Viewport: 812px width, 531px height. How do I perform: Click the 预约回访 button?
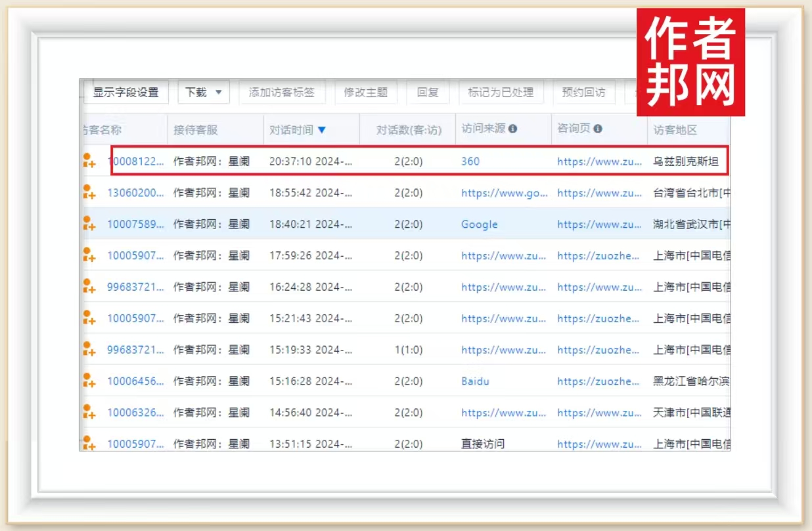pyautogui.click(x=583, y=93)
